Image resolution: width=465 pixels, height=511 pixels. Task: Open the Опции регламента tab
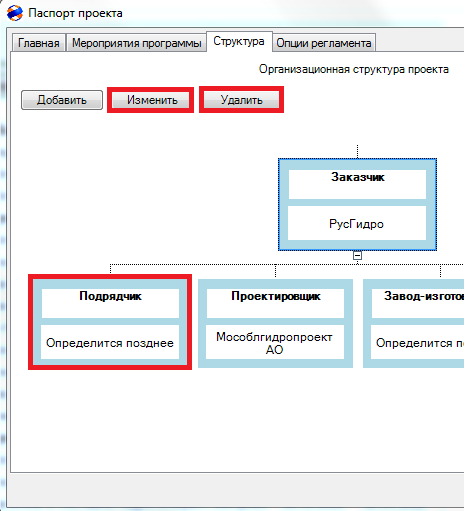(324, 43)
